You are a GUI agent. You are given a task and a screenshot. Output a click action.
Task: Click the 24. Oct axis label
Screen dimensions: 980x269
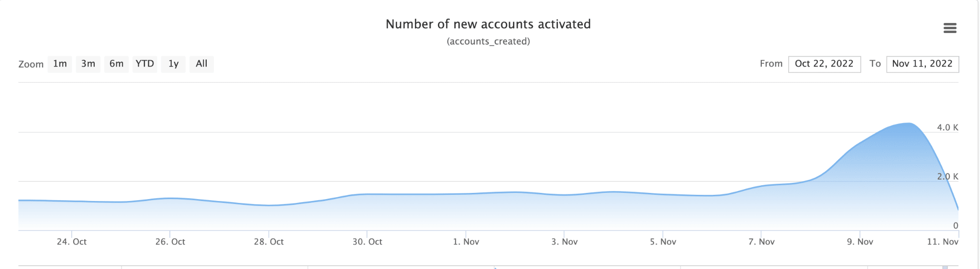[72, 242]
